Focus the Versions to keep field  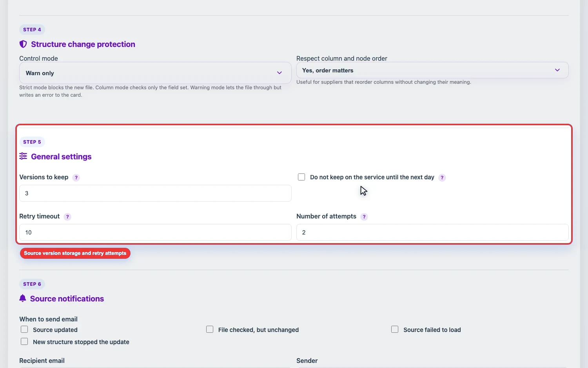155,193
